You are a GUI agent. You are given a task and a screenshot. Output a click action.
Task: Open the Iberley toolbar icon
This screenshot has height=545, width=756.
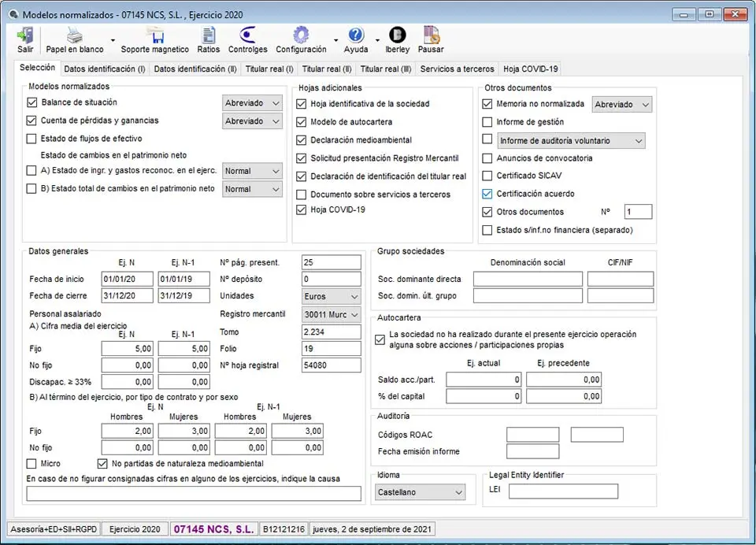pyautogui.click(x=397, y=35)
